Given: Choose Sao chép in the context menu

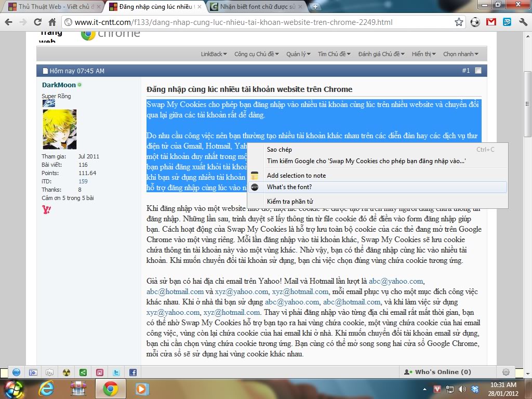Looking at the screenshot, I should coord(378,149).
